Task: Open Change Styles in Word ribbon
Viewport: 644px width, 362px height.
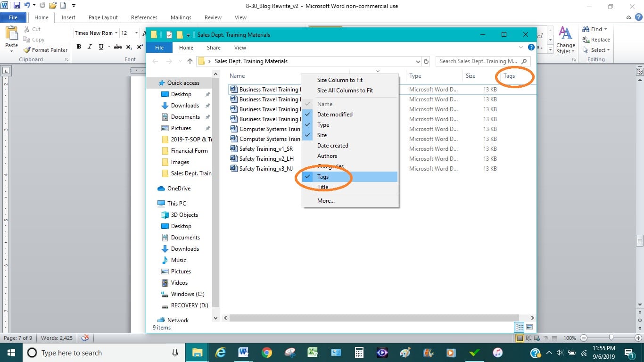Action: pyautogui.click(x=565, y=40)
